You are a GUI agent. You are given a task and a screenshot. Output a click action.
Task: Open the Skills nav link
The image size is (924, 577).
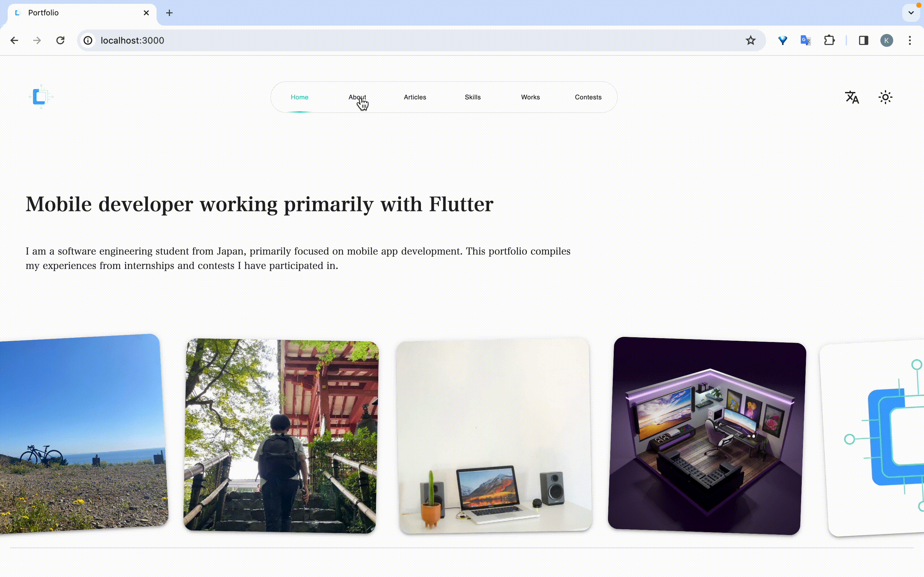(x=472, y=97)
